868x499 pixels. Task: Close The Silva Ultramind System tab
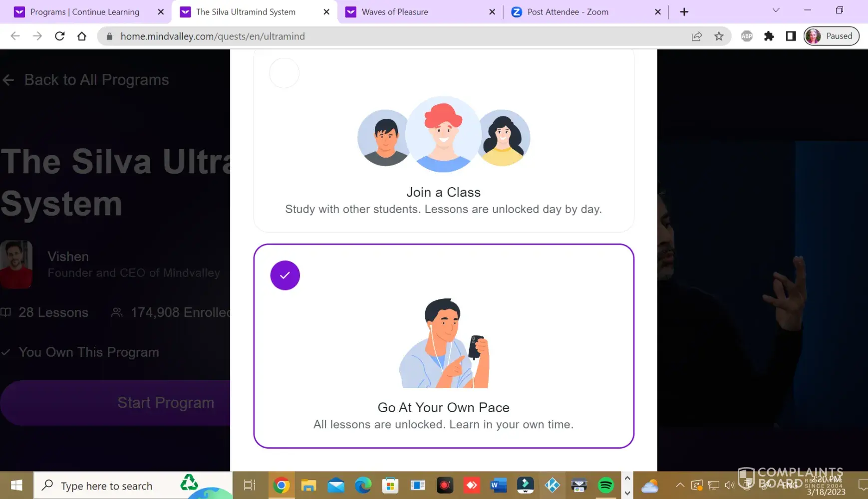326,12
